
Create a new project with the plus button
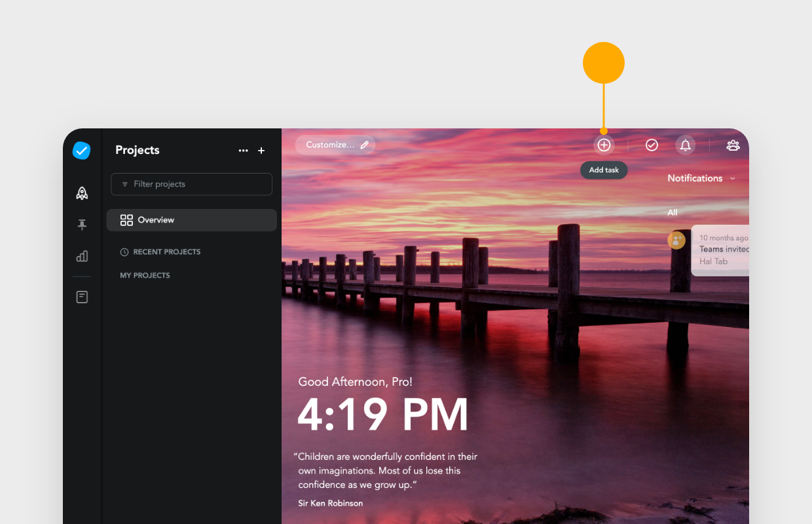[261, 151]
